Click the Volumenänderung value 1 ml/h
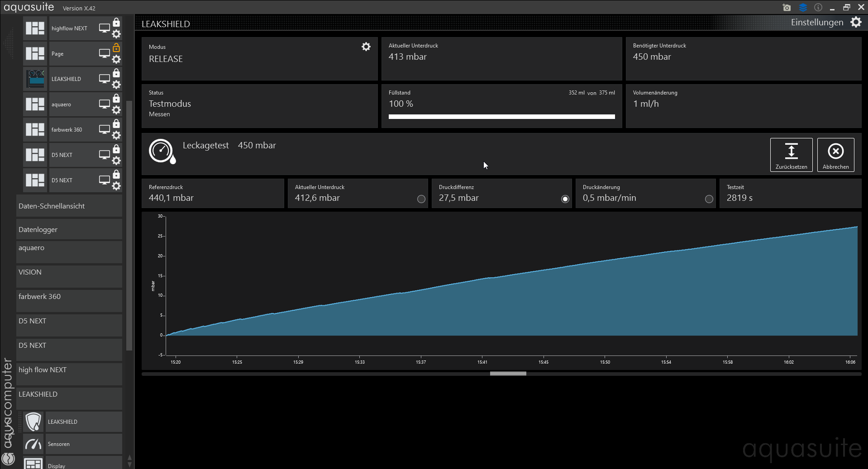This screenshot has height=469, width=868. pyautogui.click(x=646, y=104)
